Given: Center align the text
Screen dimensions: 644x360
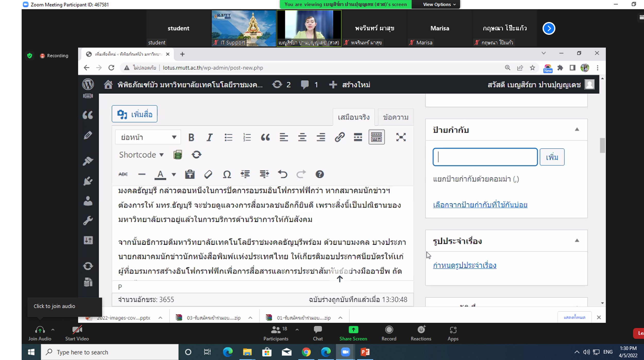Looking at the screenshot, I should tap(302, 137).
